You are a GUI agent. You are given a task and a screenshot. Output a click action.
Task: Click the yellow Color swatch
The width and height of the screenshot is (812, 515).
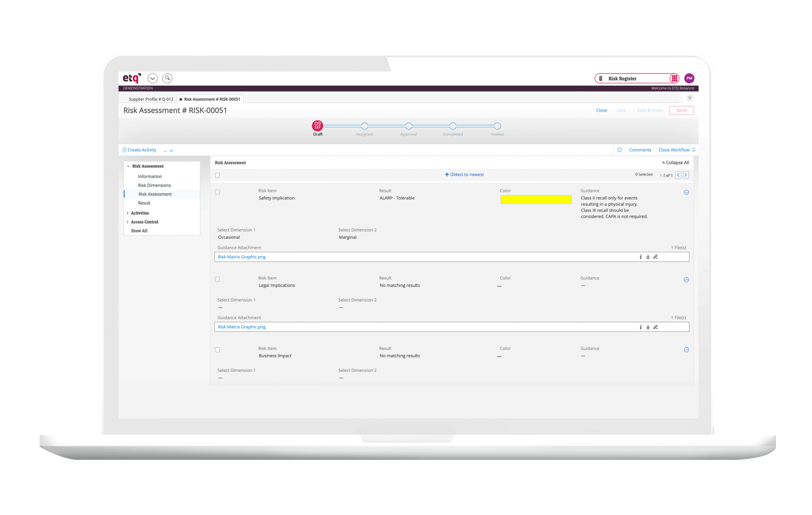click(536, 199)
